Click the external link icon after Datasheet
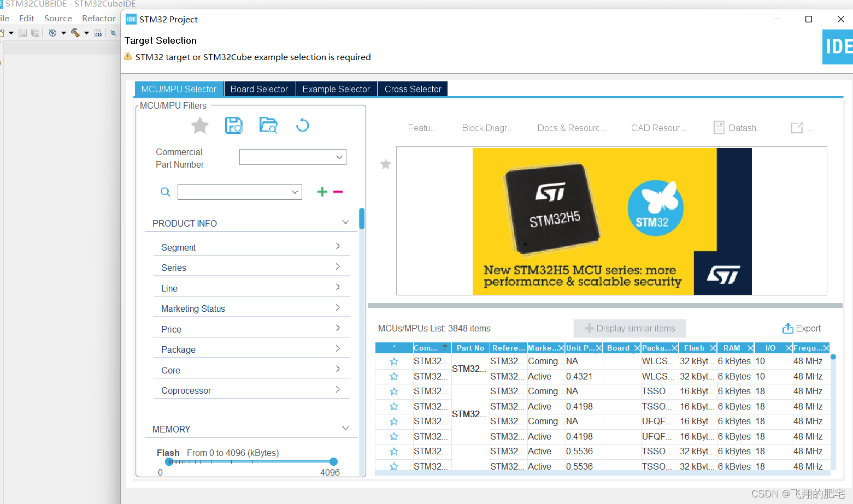 [797, 128]
